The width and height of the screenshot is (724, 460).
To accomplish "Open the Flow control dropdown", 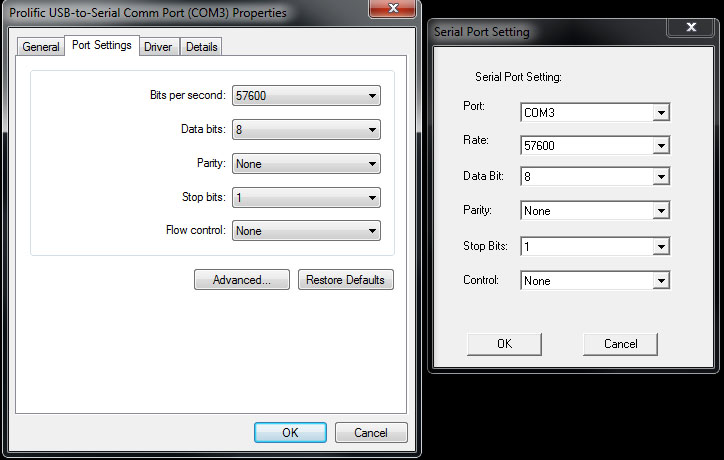I will pyautogui.click(x=306, y=231).
